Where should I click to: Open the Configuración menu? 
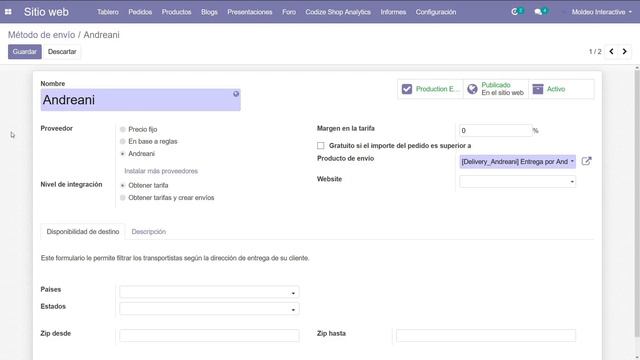[x=436, y=12]
